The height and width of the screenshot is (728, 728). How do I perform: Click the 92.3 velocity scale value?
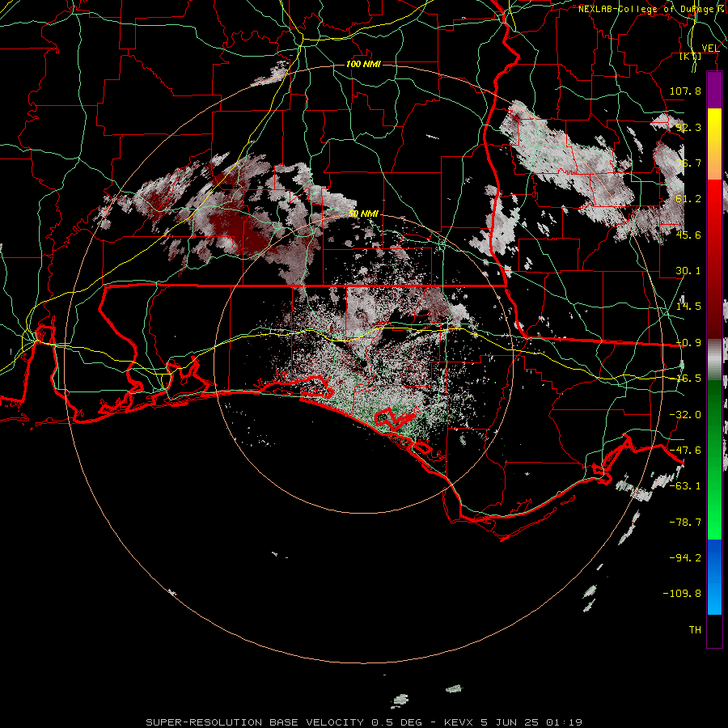click(x=688, y=127)
